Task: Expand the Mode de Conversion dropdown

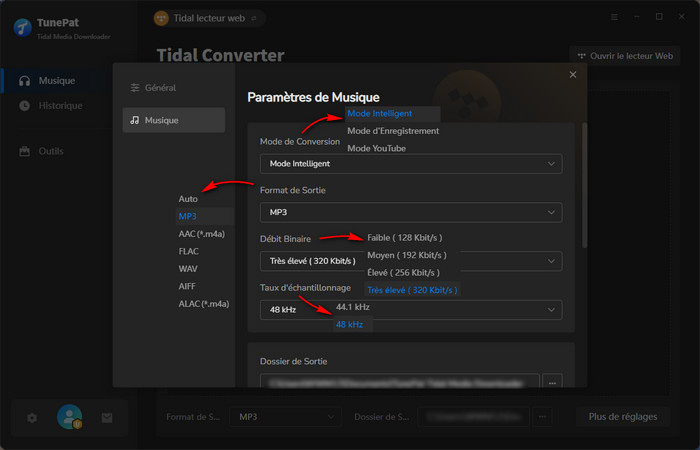Action: pos(411,164)
